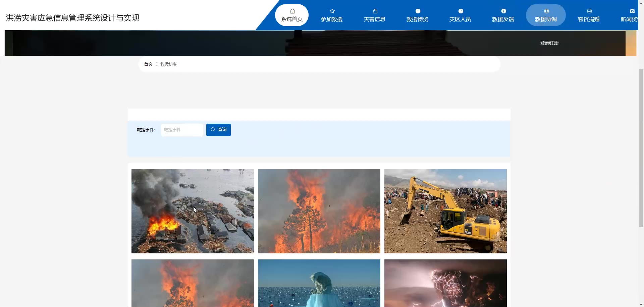The height and width of the screenshot is (307, 644).
Task: Click the scrollbar down arrow
Action: pos(641,304)
